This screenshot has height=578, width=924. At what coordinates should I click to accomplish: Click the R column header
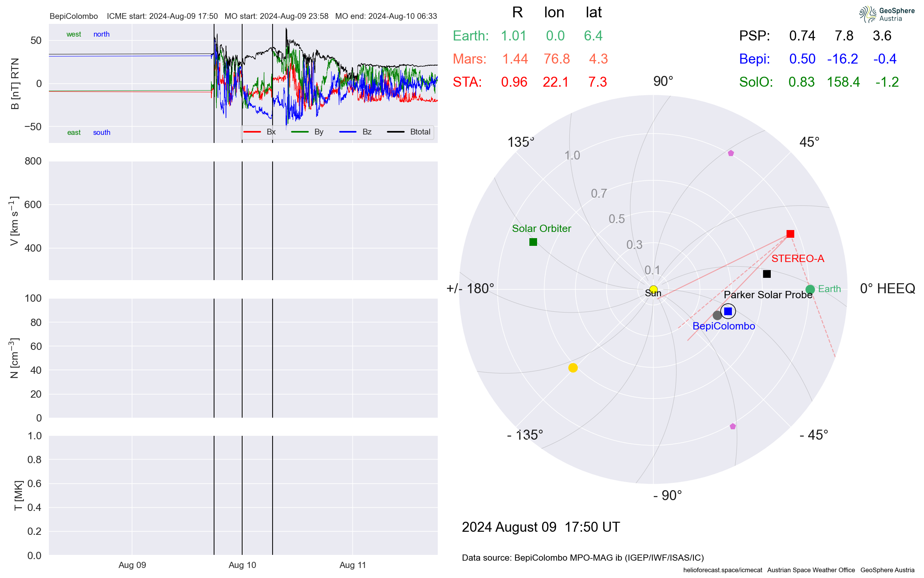(x=517, y=13)
